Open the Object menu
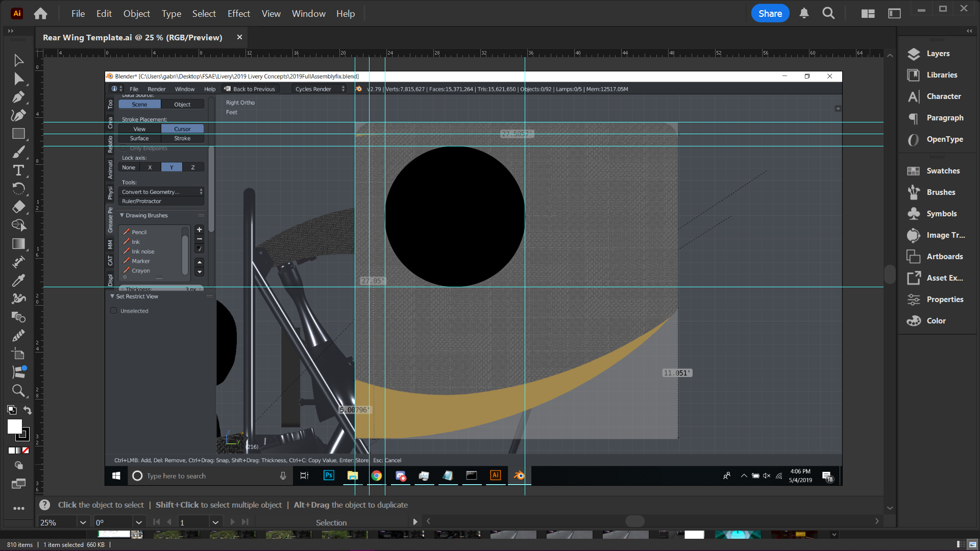980x551 pixels. [x=136, y=14]
